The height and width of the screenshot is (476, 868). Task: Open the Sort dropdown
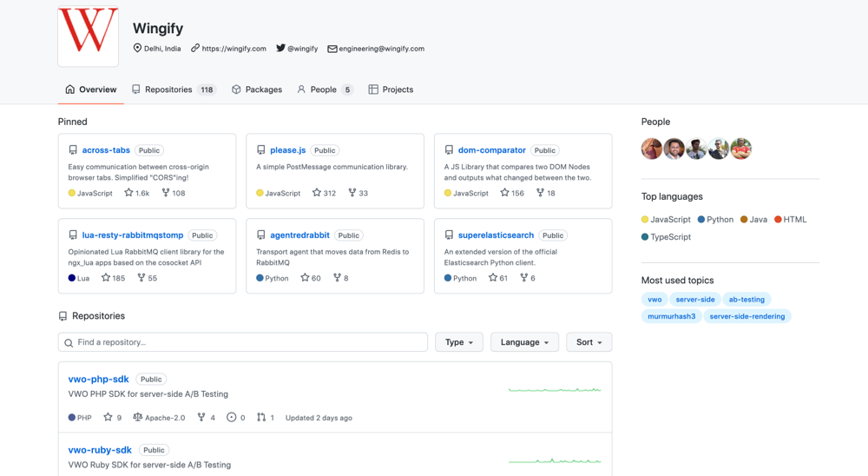point(589,342)
